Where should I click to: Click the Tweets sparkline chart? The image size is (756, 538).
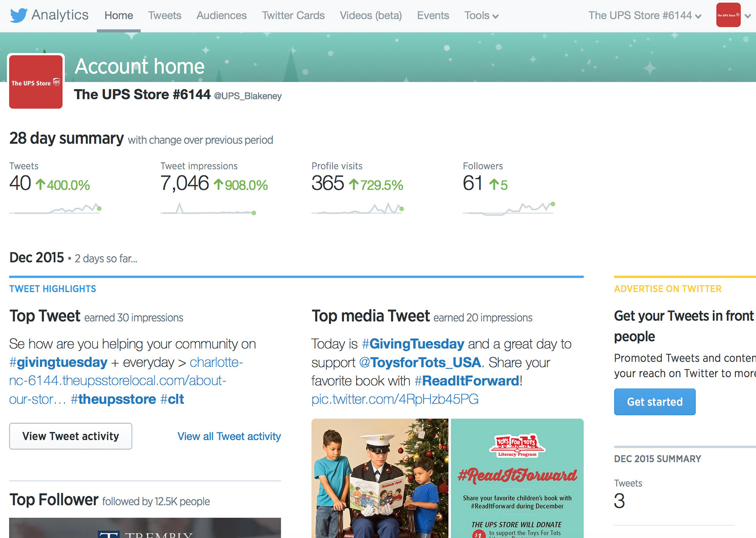pyautogui.click(x=55, y=208)
